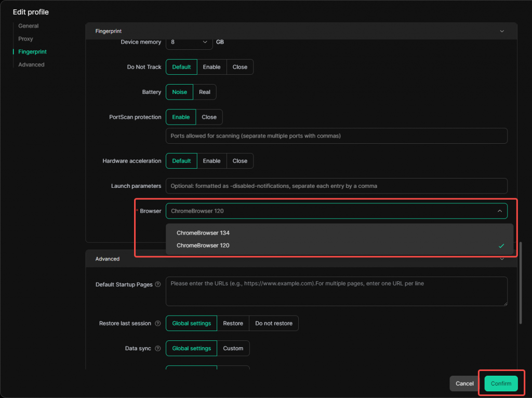The width and height of the screenshot is (532, 398).
Task: Click the Data sync help icon
Action: click(158, 349)
